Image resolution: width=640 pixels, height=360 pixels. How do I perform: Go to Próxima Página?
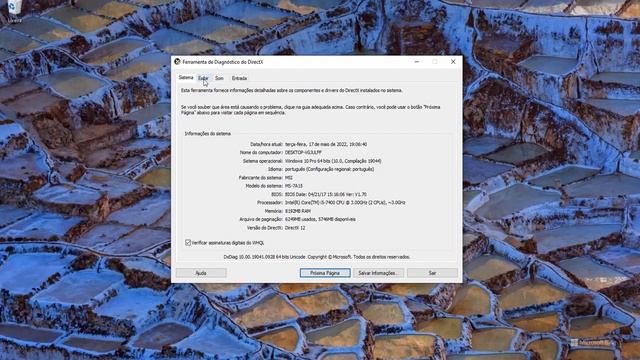coord(325,273)
